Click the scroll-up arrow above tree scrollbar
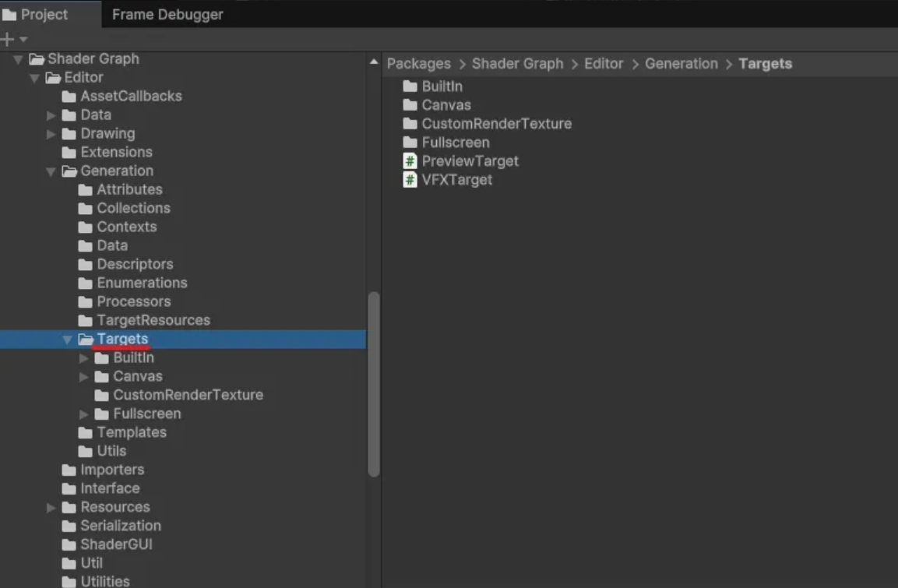The height and width of the screenshot is (588, 898). [374, 62]
